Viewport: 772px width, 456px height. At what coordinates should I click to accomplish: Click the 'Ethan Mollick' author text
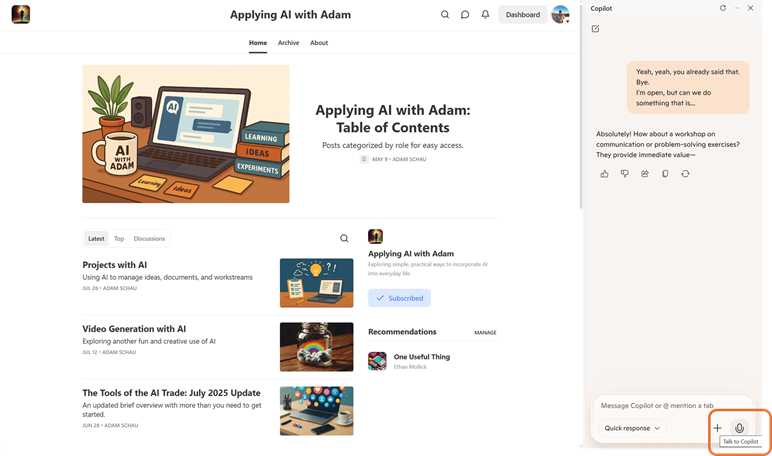pyautogui.click(x=410, y=367)
